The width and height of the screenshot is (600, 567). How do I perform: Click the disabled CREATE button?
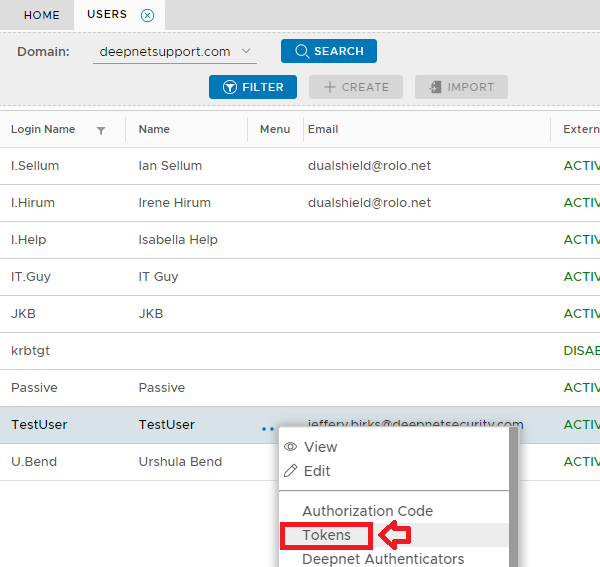(x=355, y=87)
